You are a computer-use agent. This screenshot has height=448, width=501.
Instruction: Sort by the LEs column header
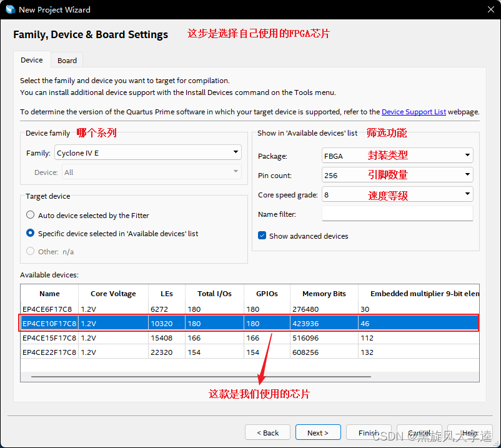click(x=166, y=293)
